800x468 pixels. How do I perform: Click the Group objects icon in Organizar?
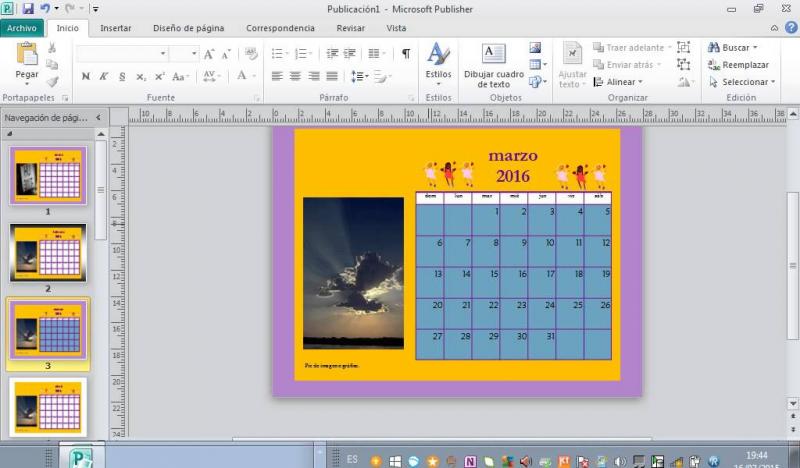click(684, 47)
